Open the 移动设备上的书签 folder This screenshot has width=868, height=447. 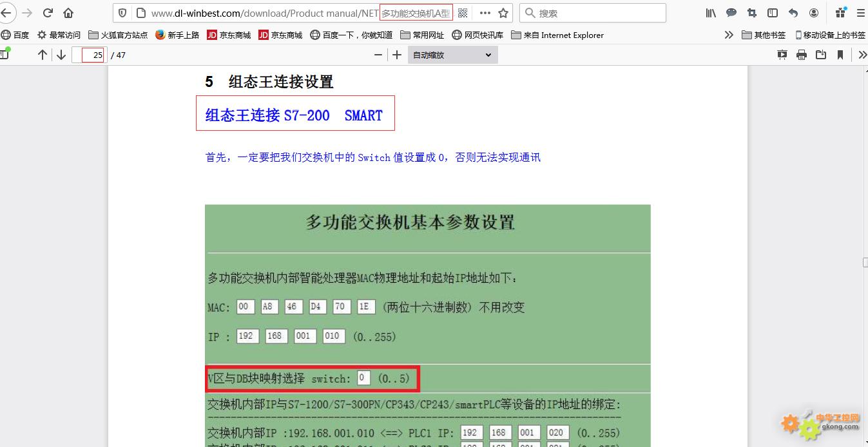pos(830,35)
